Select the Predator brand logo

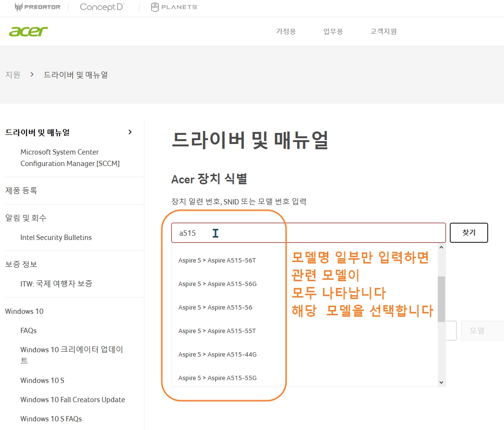coord(37,7)
